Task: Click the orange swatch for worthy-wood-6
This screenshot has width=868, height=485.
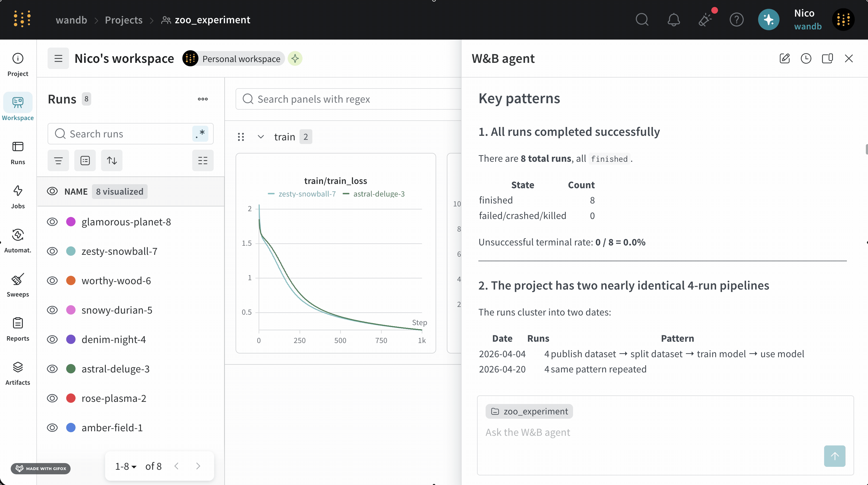Action: point(71,280)
